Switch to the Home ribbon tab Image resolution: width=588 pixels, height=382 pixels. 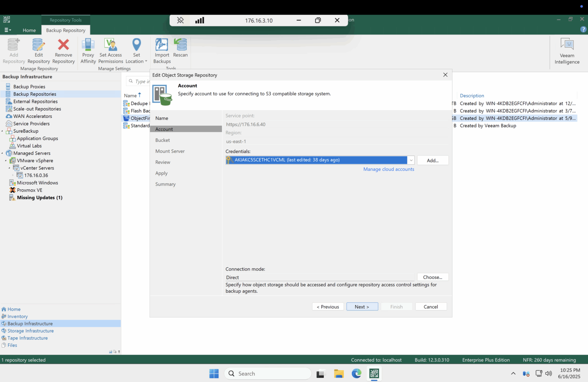coord(29,30)
